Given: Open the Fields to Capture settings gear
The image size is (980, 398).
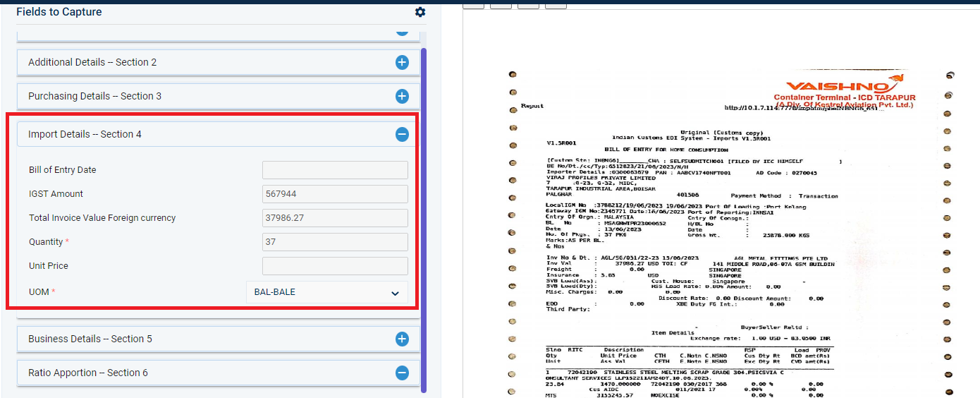Looking at the screenshot, I should pos(420,12).
